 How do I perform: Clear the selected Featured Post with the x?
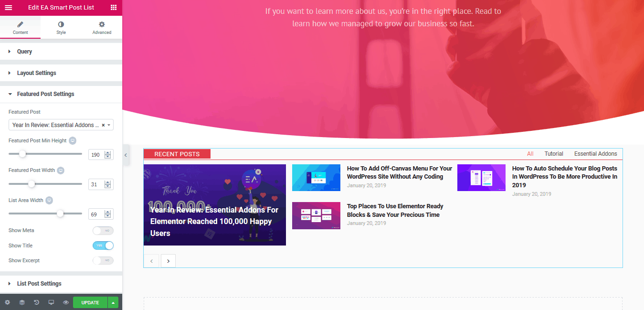coord(103,125)
